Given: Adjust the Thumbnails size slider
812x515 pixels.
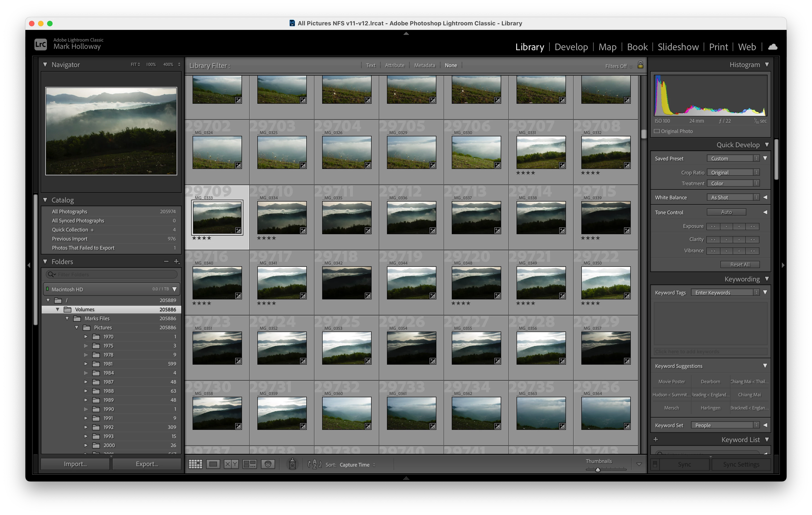Looking at the screenshot, I should point(597,469).
